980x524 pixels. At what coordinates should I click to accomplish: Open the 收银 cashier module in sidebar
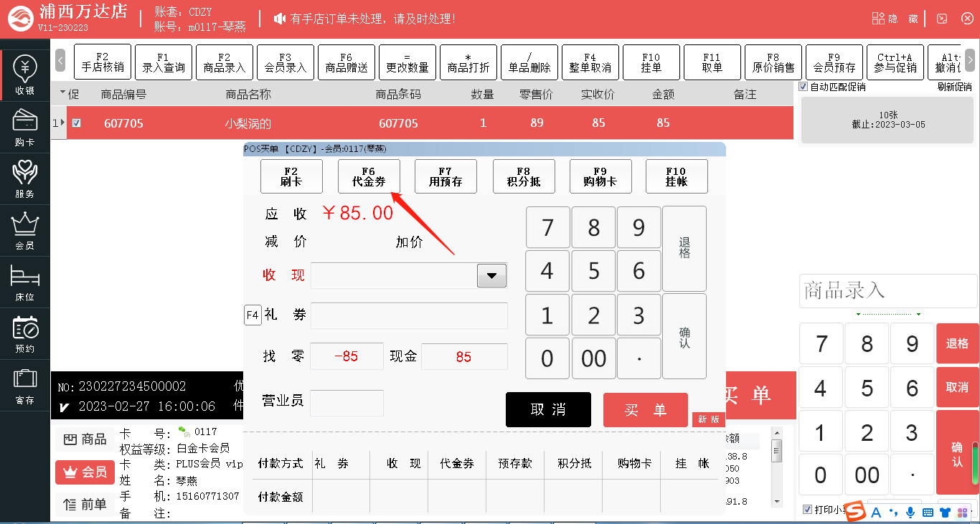pos(25,75)
